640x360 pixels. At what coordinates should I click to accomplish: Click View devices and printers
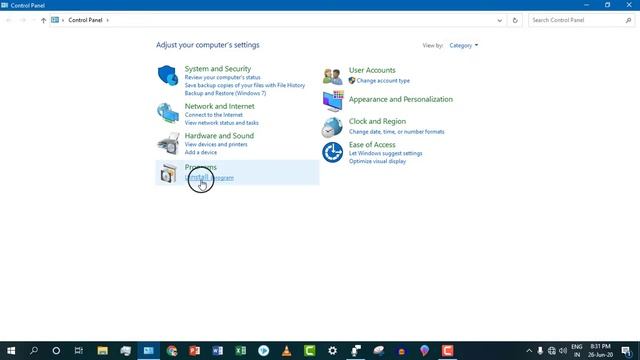[x=216, y=144]
